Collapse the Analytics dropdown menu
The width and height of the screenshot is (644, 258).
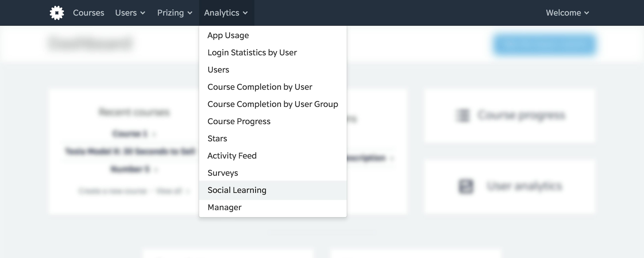point(226,13)
